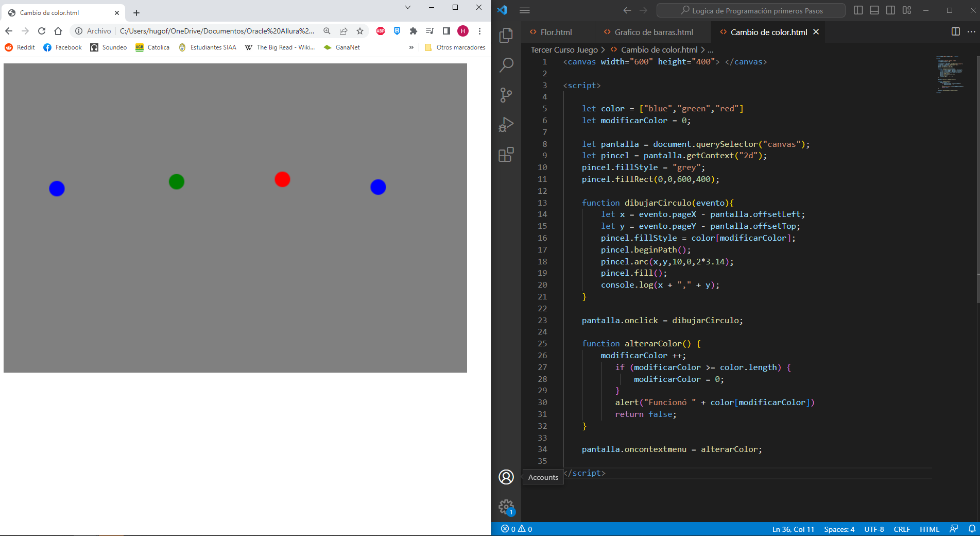Open the Otros marcadores folder
This screenshot has width=980, height=536.
point(455,47)
